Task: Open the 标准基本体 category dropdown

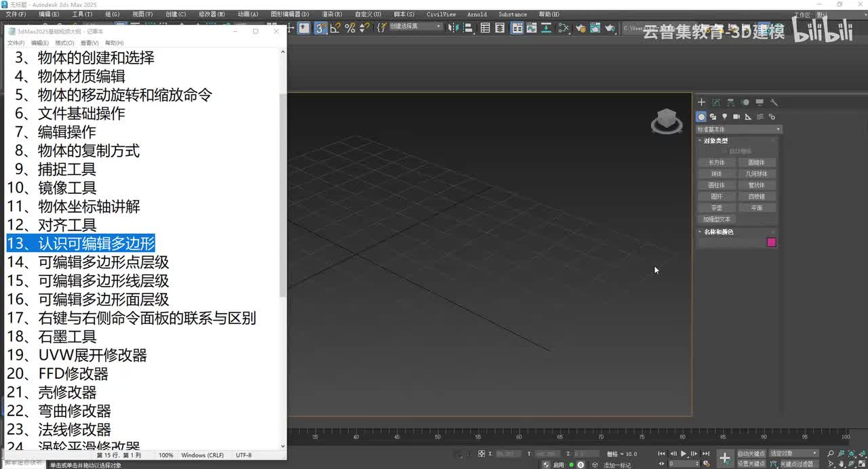Action: pos(739,129)
